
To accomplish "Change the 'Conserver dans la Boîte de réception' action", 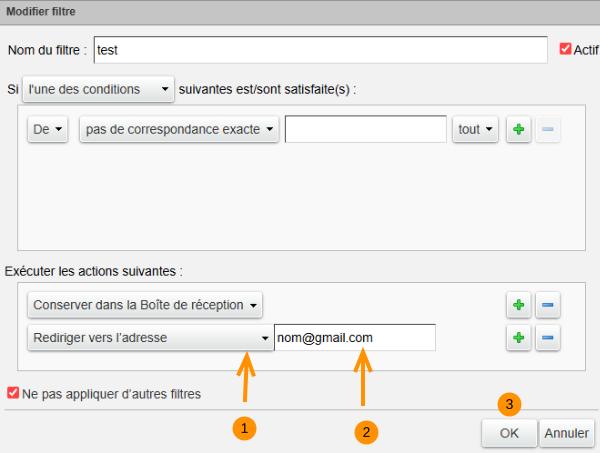I will [146, 304].
